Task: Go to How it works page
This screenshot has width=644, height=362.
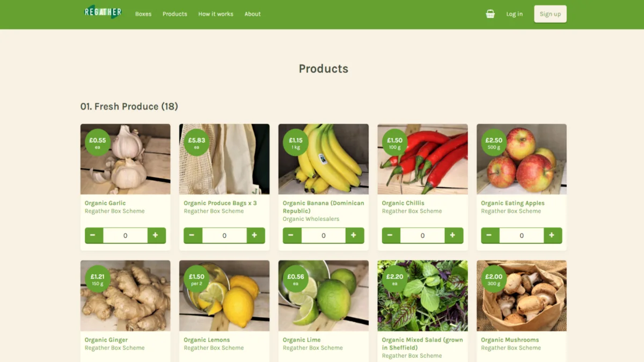Action: [x=216, y=14]
